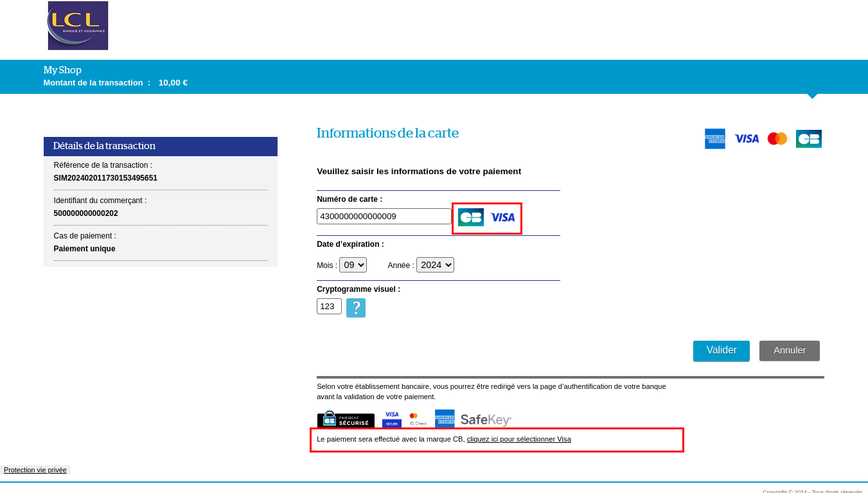Click the CB Paiement Sécurisé badge

pyautogui.click(x=346, y=419)
